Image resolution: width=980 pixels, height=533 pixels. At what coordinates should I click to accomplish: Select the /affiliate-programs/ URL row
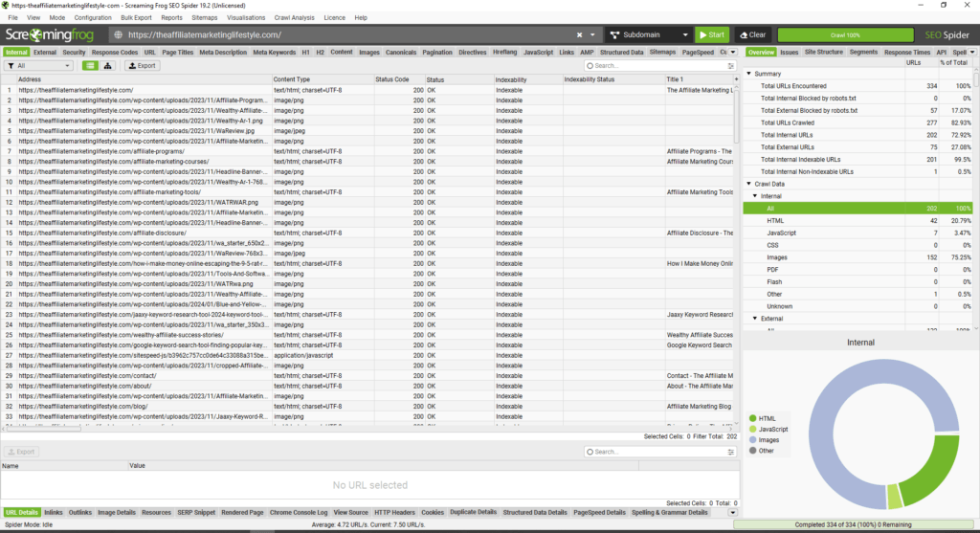[368, 151]
